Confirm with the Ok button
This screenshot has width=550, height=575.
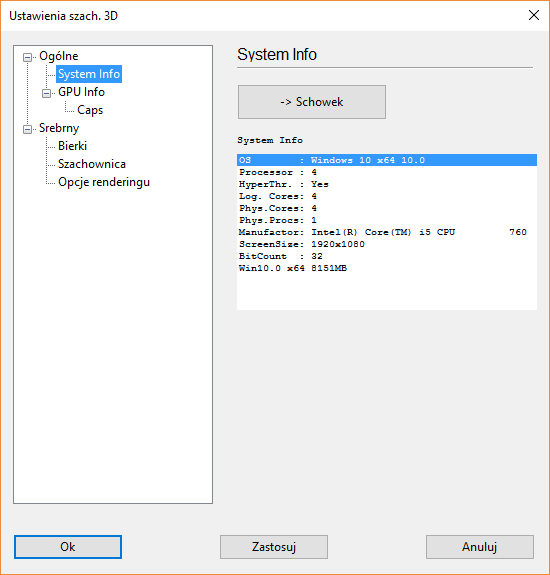pos(68,547)
